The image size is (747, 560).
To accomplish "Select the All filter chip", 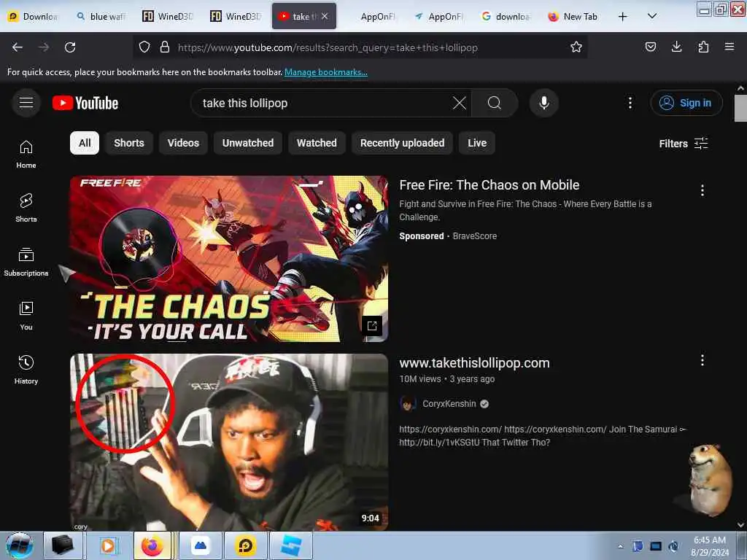I will coord(85,143).
